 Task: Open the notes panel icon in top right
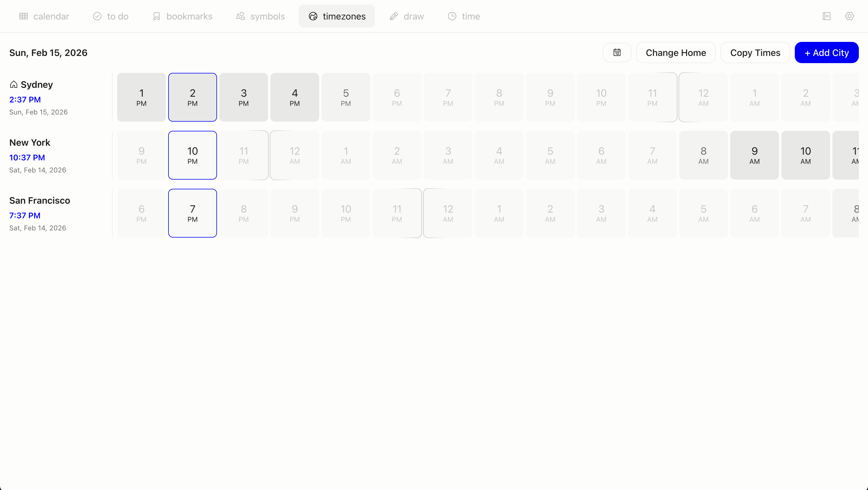827,16
